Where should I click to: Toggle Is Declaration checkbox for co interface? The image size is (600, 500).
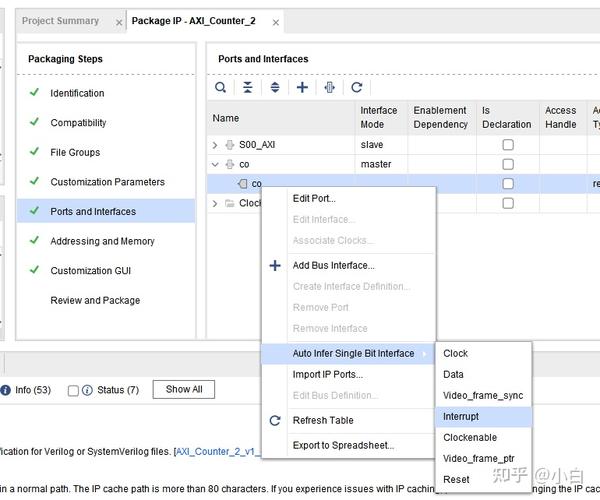(x=508, y=164)
